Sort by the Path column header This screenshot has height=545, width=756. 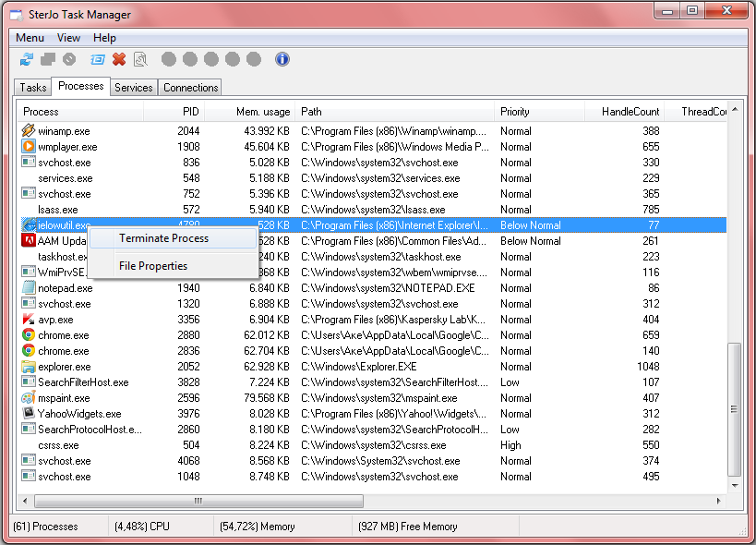395,112
